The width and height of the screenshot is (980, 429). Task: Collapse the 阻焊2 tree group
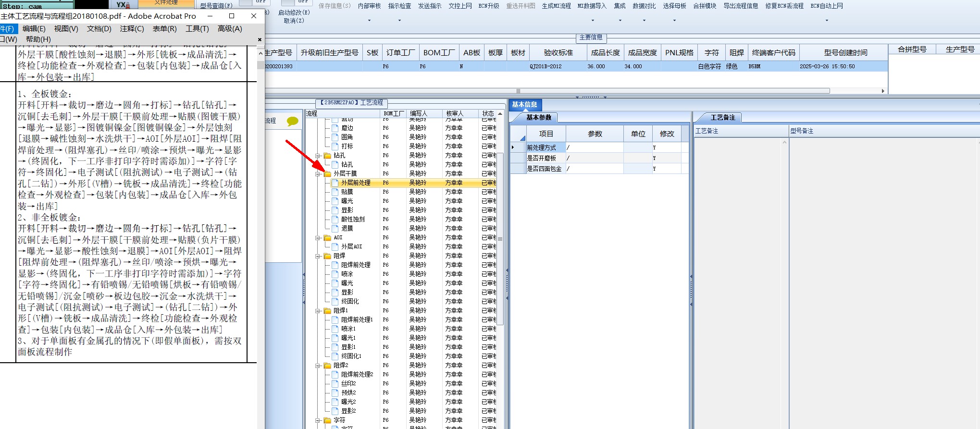[x=318, y=366]
